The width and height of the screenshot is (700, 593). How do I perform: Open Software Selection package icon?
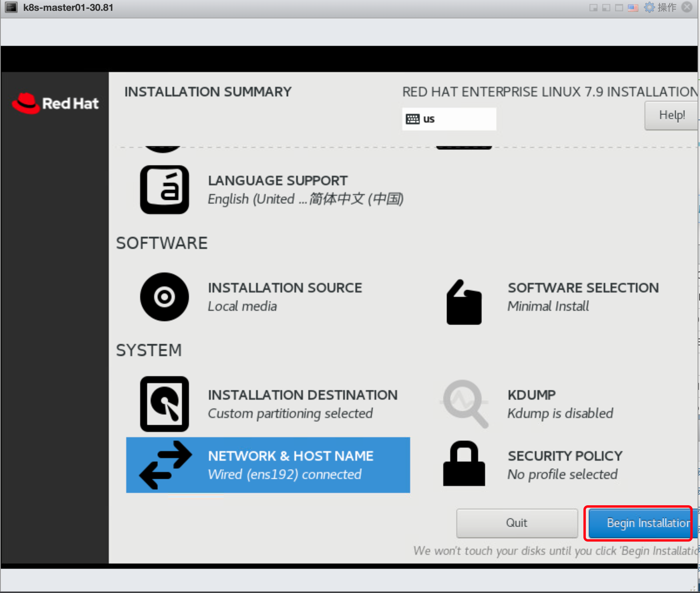464,302
